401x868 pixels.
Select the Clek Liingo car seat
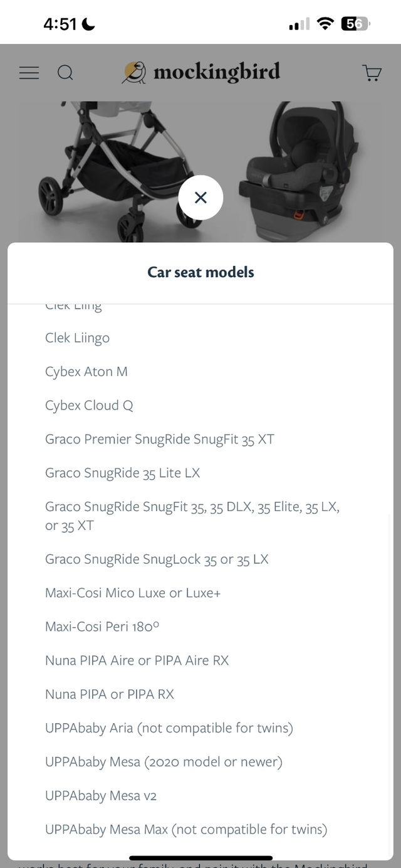77,338
